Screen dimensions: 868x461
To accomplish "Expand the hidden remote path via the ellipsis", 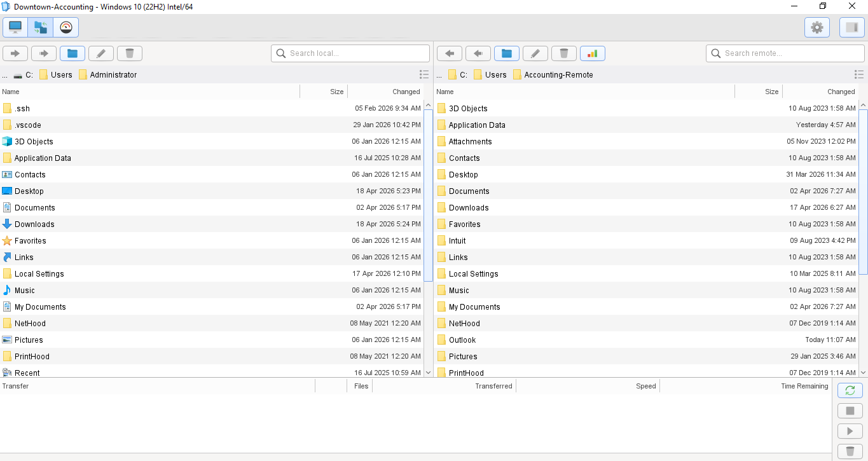I will point(438,74).
